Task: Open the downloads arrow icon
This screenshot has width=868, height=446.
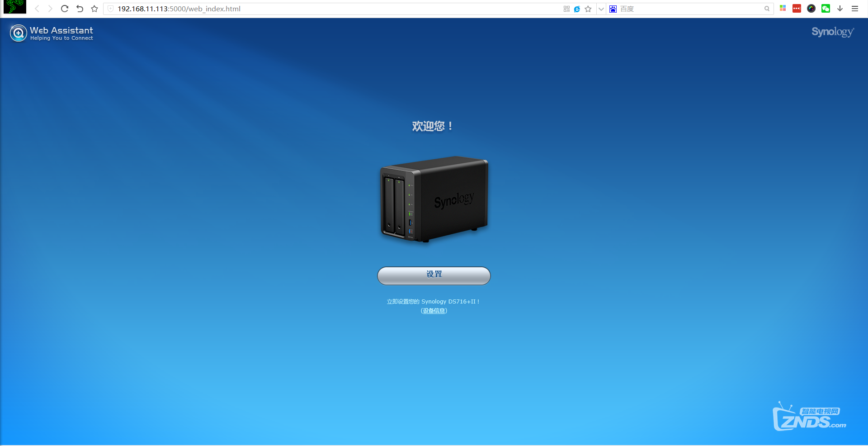Action: point(840,8)
